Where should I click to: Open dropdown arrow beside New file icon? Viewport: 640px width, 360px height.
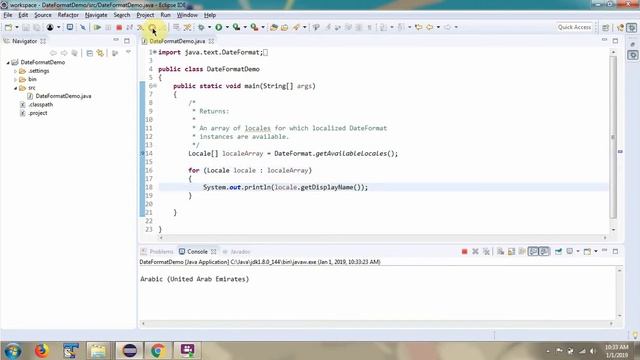17,27
